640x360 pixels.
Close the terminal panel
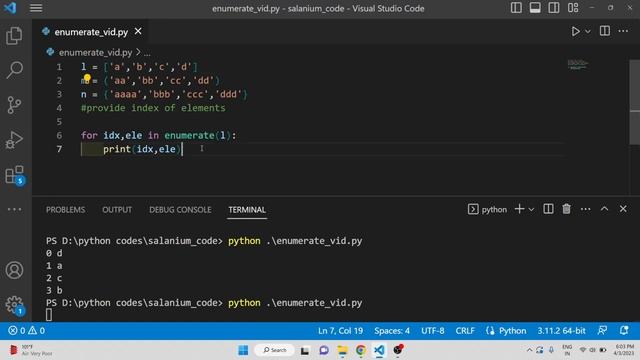[x=623, y=209]
